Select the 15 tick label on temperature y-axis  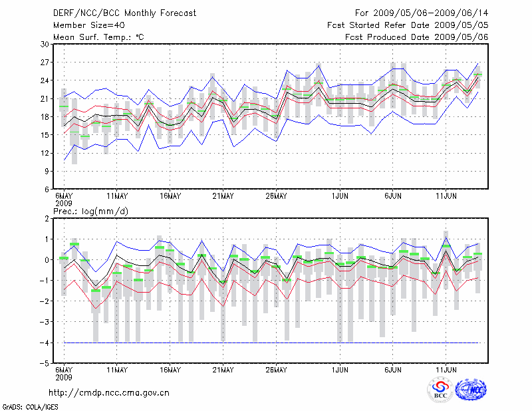click(x=45, y=135)
